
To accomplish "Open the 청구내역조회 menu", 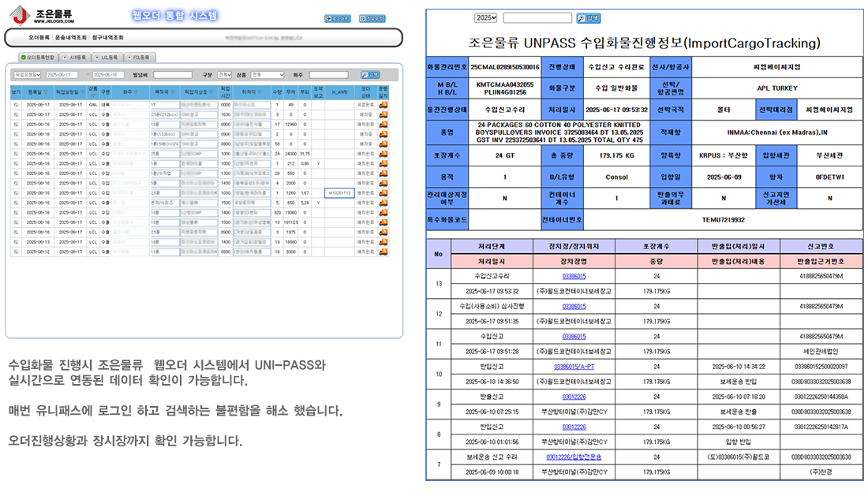I will 108,38.
